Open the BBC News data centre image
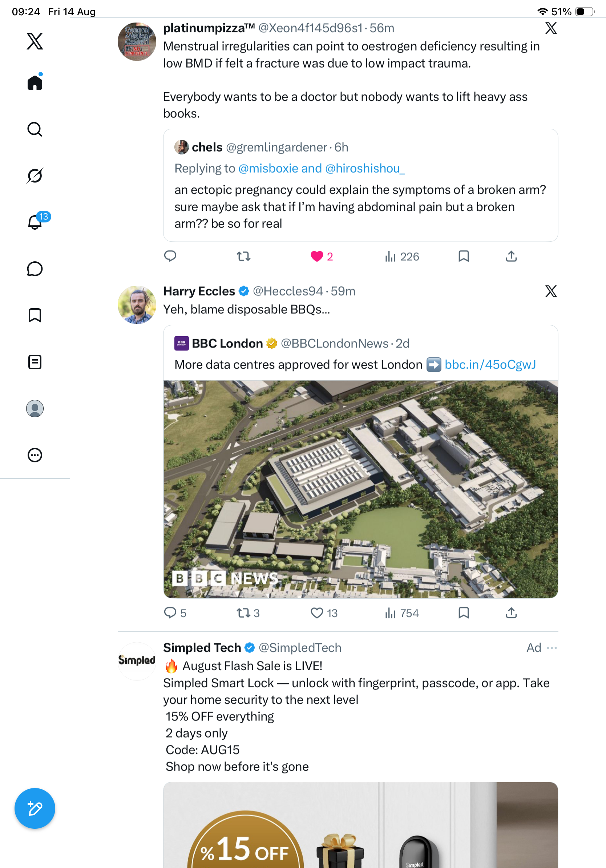The width and height of the screenshot is (606, 868). tap(360, 489)
